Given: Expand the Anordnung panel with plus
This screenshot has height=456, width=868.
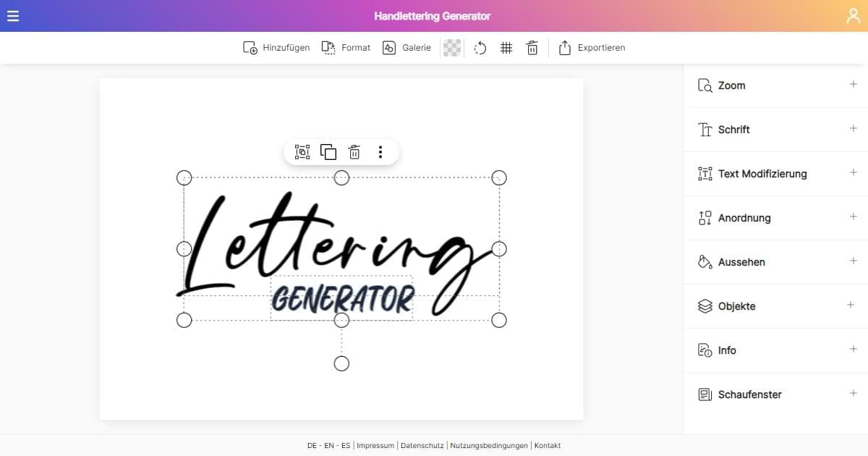Looking at the screenshot, I should point(853,216).
